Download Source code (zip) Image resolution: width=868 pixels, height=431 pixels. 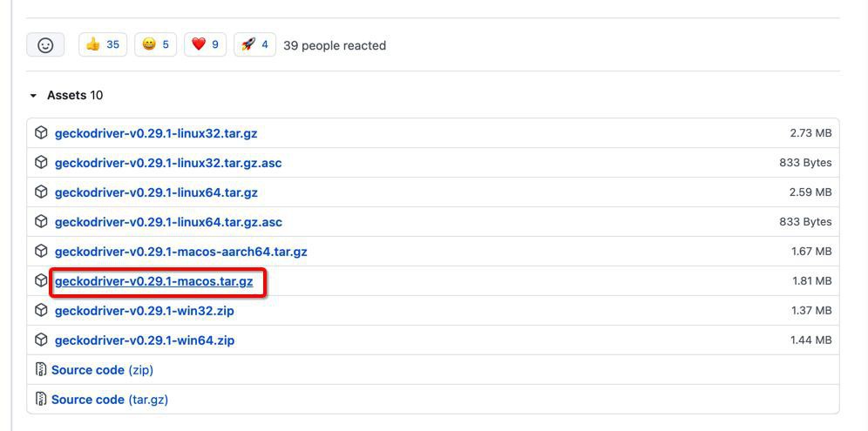pyautogui.click(x=103, y=369)
